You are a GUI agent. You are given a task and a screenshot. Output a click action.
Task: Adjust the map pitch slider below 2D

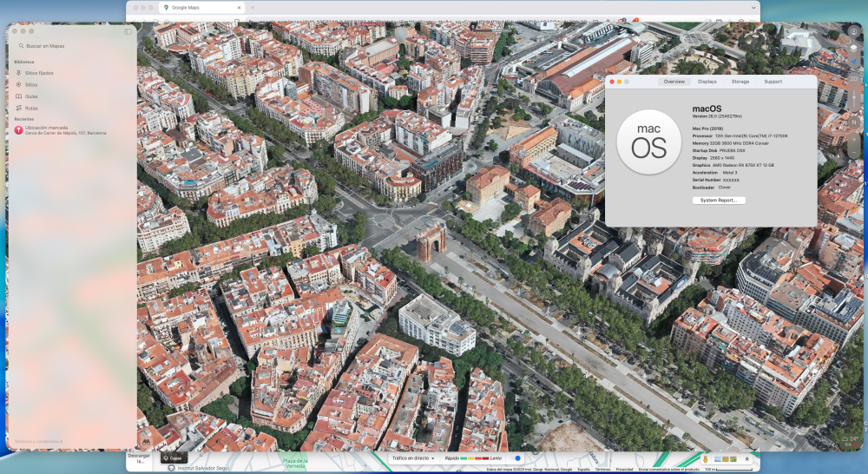[853, 97]
